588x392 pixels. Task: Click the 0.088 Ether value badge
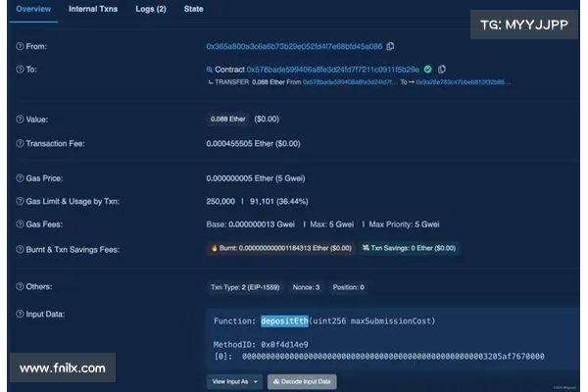click(x=227, y=120)
